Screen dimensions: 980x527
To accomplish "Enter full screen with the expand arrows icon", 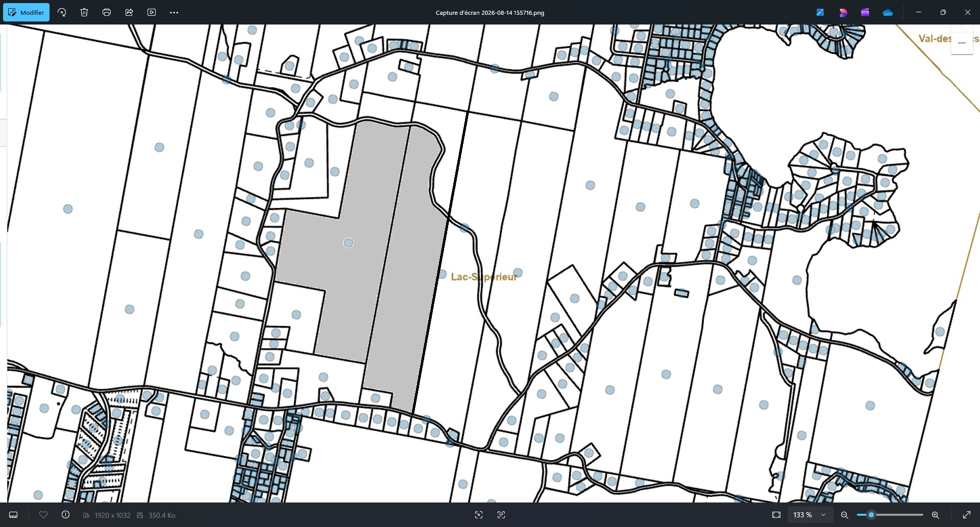I will click(967, 515).
